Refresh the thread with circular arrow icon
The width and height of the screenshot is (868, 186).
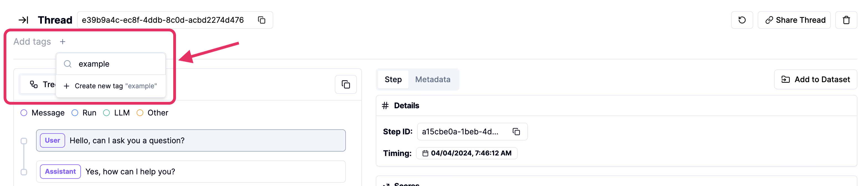(742, 20)
